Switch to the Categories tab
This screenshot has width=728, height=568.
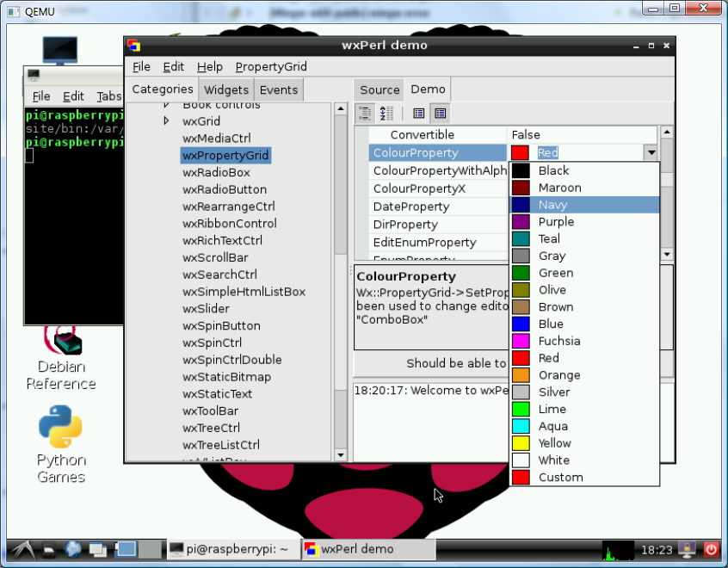click(163, 90)
